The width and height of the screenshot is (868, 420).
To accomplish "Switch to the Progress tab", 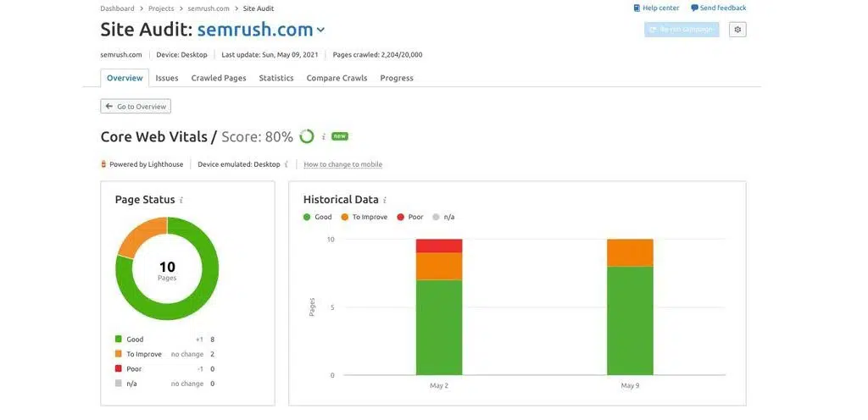I will pos(397,78).
